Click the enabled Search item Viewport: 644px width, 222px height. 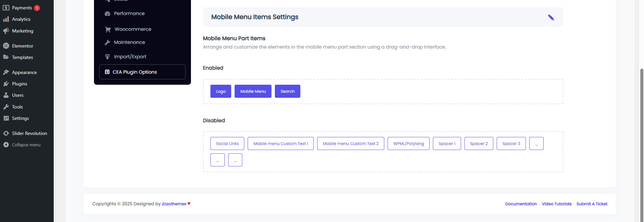pyautogui.click(x=287, y=91)
